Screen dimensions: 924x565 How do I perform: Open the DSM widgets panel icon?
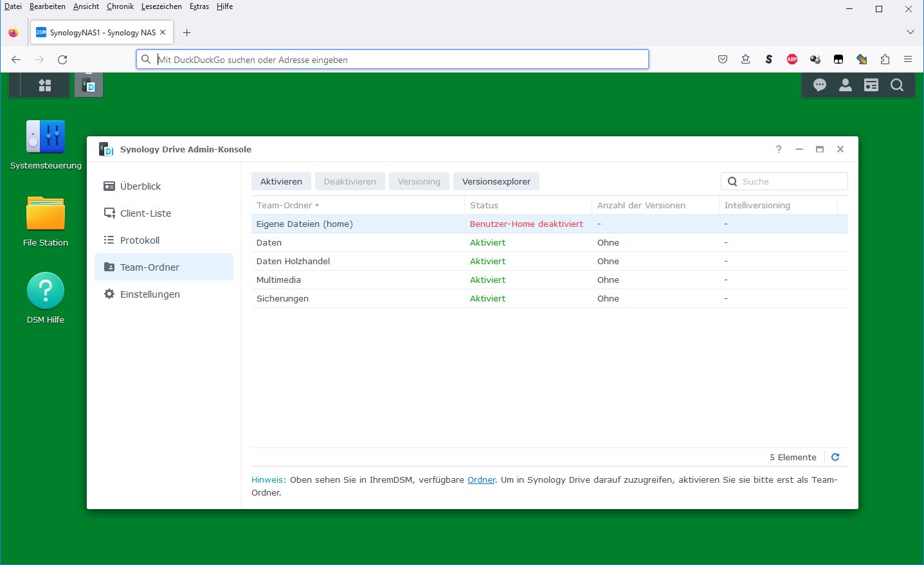871,85
